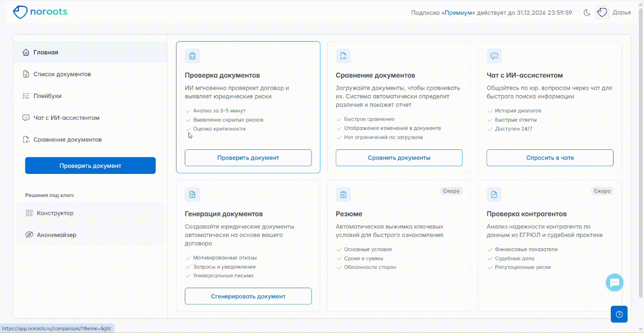Click the Дарья username

coord(621,12)
